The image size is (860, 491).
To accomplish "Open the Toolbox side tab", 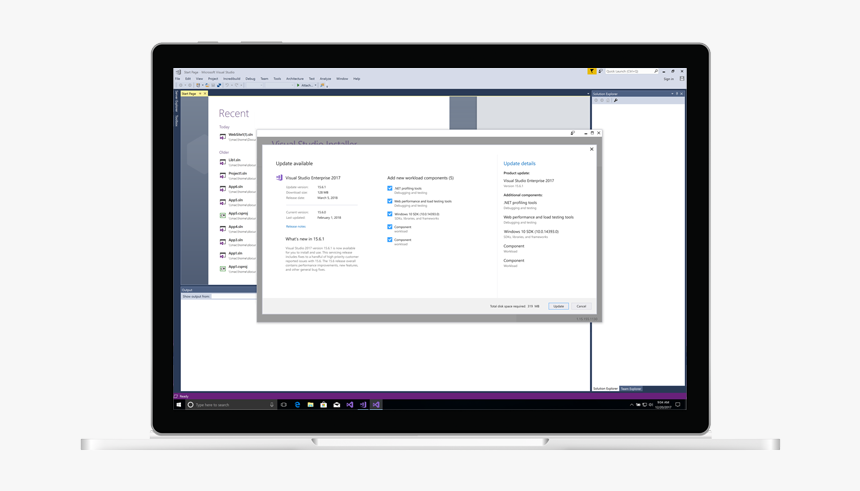I will 177,120.
